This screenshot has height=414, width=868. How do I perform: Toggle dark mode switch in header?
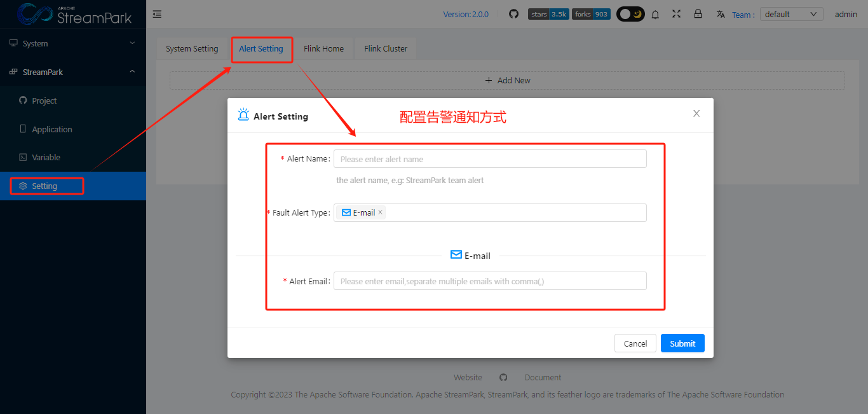(630, 14)
